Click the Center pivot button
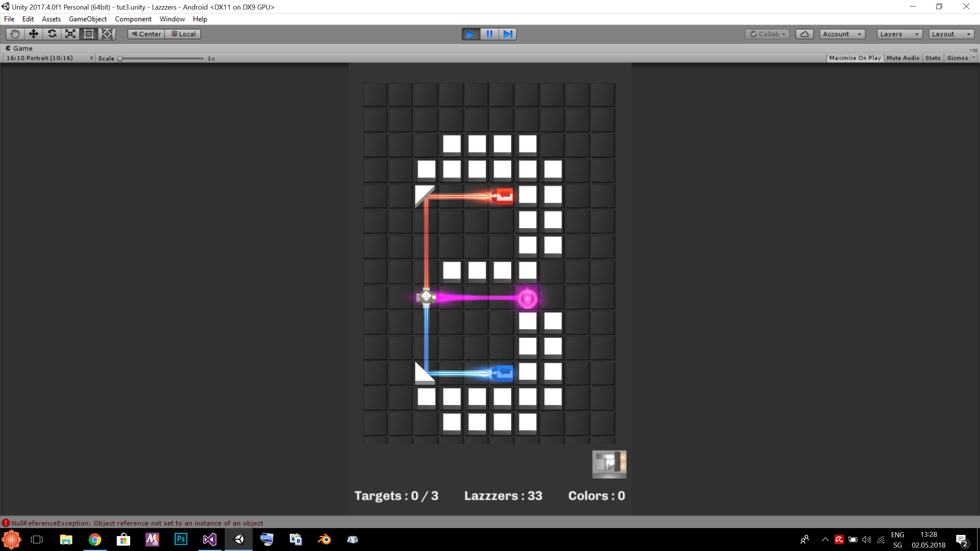This screenshot has width=980, height=551. [x=146, y=34]
